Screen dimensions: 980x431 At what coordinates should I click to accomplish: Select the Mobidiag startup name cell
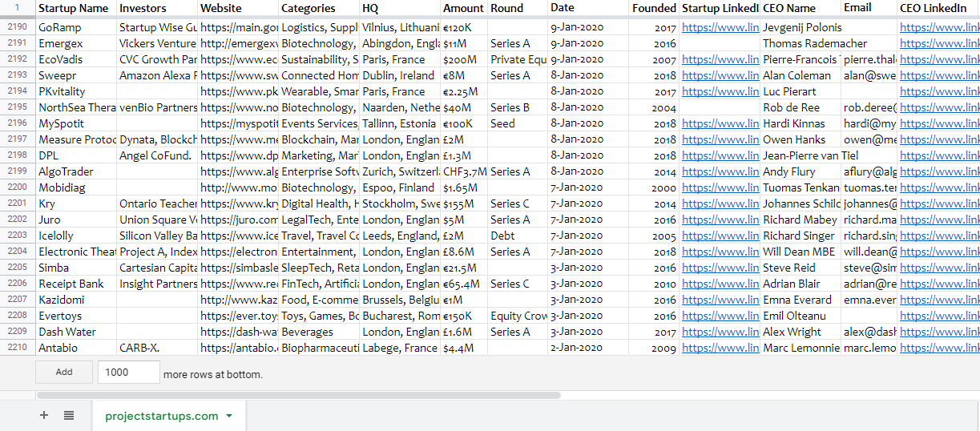(x=76, y=187)
